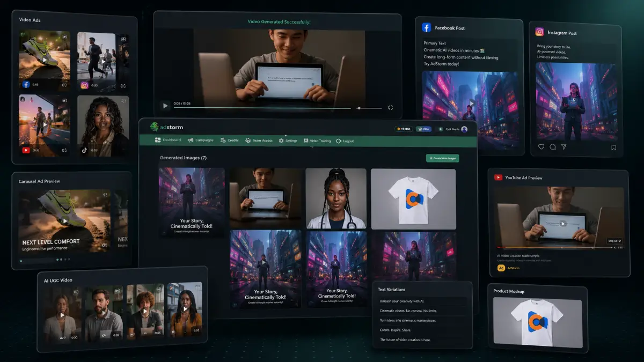Viewport: 644px width, 362px height.
Task: Click the YouTube icon under the sunset video
Action: [x=26, y=150]
